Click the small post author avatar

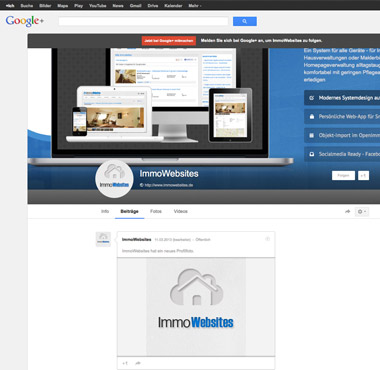pos(103,239)
